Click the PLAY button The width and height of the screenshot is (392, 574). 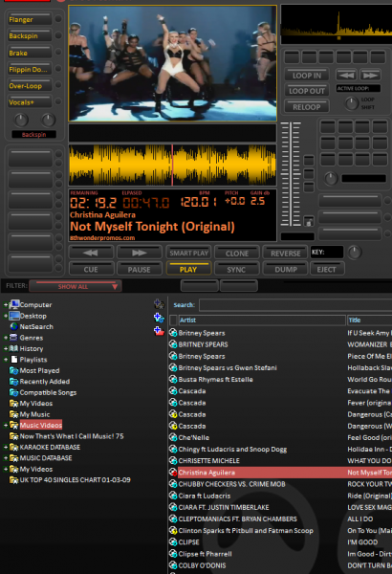188,269
